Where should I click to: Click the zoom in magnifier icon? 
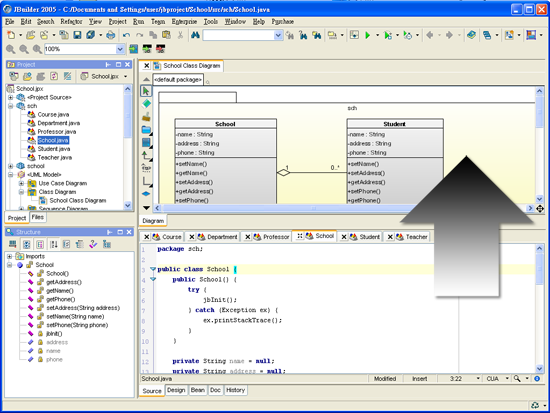click(11, 49)
